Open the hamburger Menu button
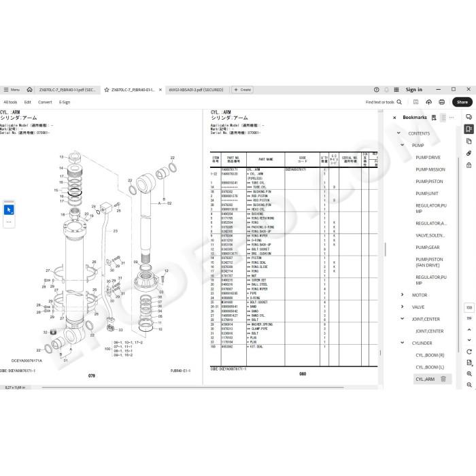 [12, 90]
